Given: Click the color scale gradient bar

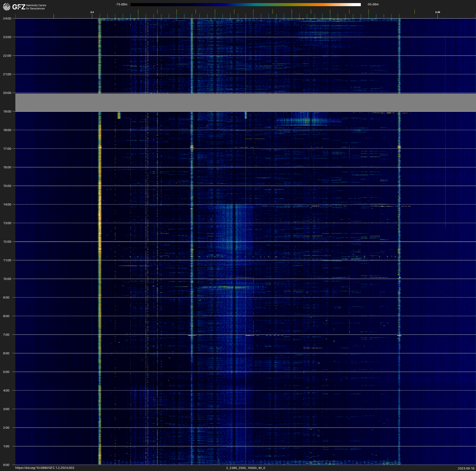Looking at the screenshot, I should (245, 4).
